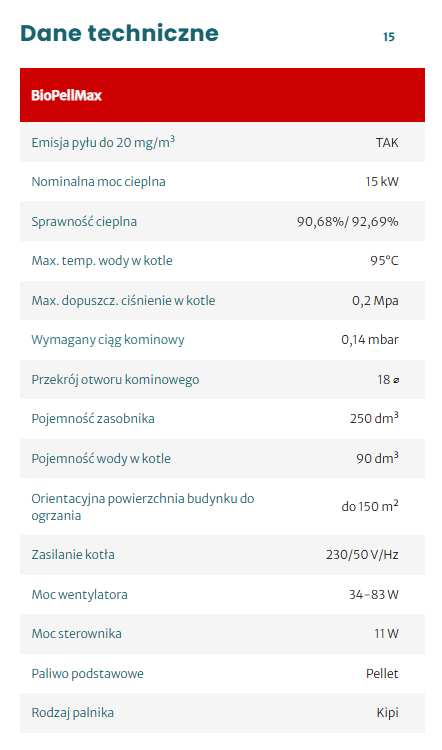The height and width of the screenshot is (750, 442).
Task: Click the 0,2 Mpa pressure value
Action: pos(375,300)
